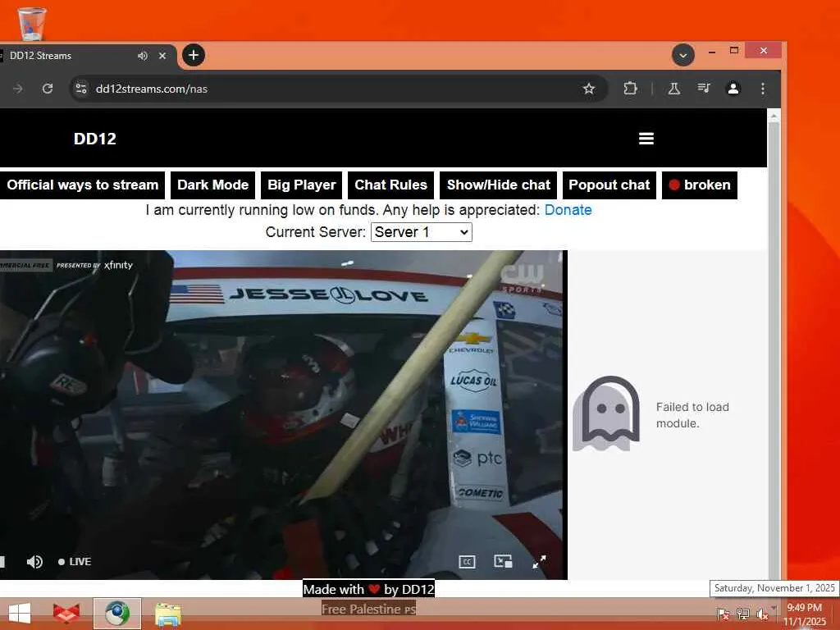Open a new browser tab

[x=194, y=55]
